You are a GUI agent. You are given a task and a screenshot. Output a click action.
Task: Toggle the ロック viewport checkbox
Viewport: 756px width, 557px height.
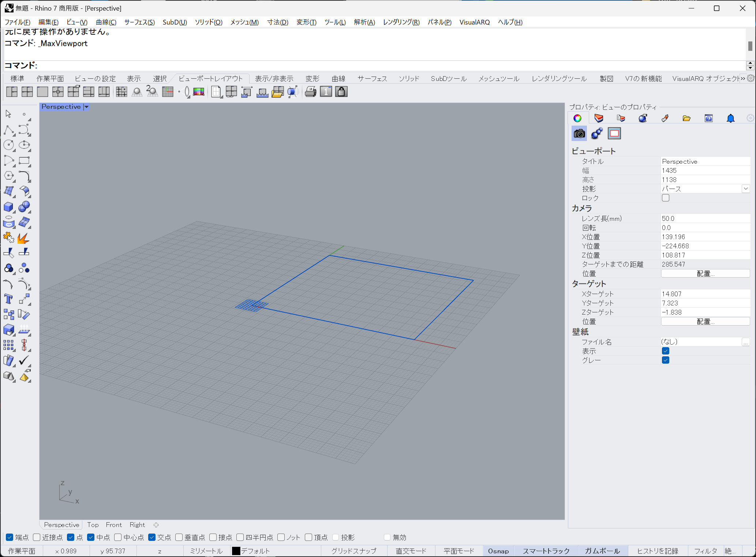tap(665, 198)
